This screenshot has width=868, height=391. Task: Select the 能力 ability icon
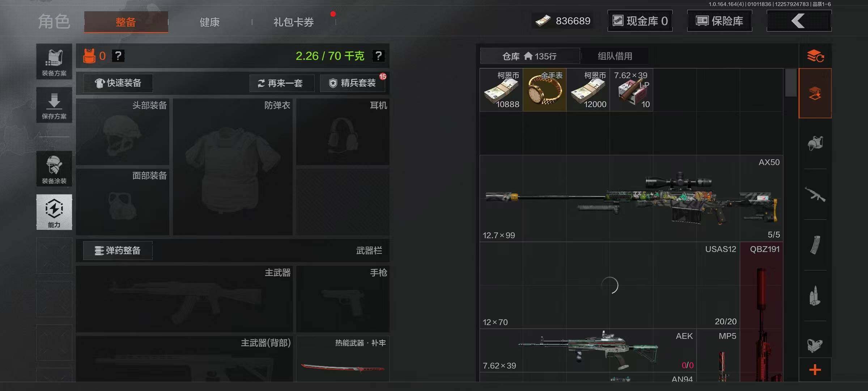click(54, 212)
